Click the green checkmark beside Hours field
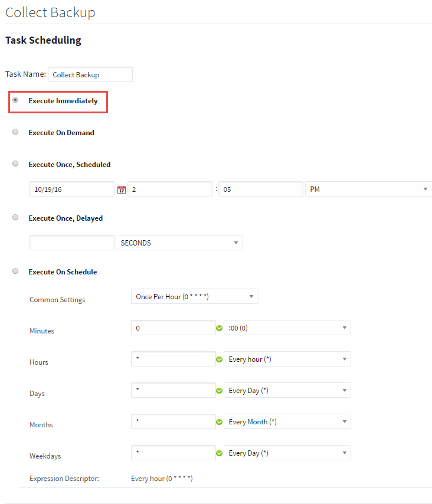 (219, 359)
